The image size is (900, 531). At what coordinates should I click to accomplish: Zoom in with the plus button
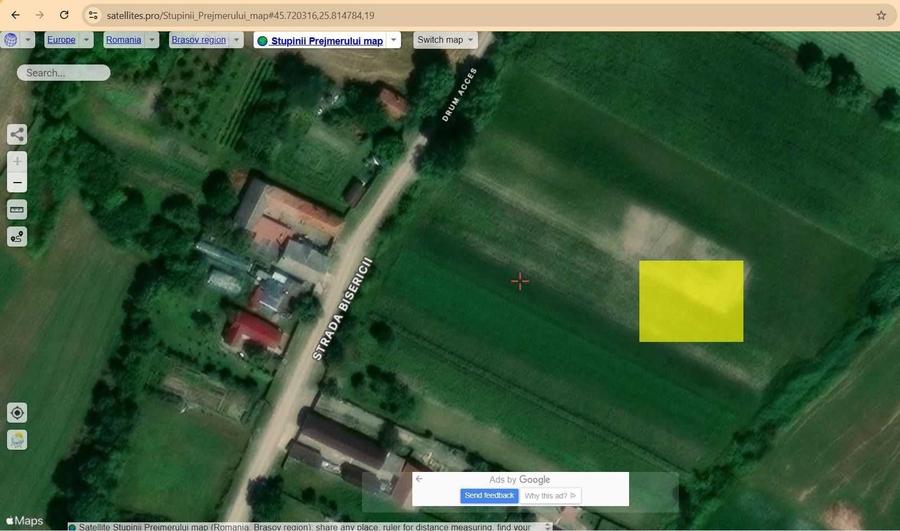[17, 161]
